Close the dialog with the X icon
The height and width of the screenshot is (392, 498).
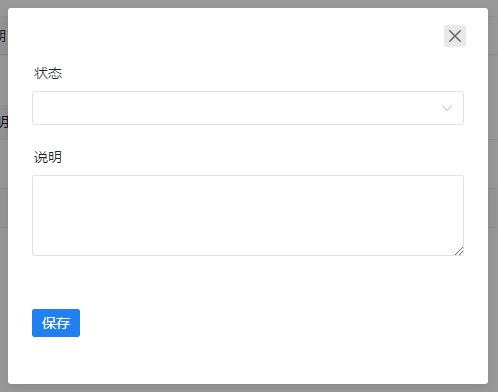[455, 36]
